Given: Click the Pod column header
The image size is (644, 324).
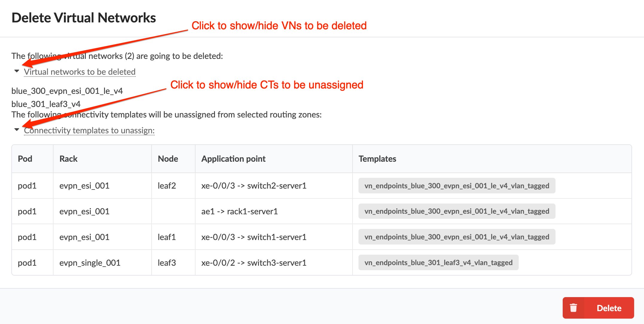Looking at the screenshot, I should 25,158.
